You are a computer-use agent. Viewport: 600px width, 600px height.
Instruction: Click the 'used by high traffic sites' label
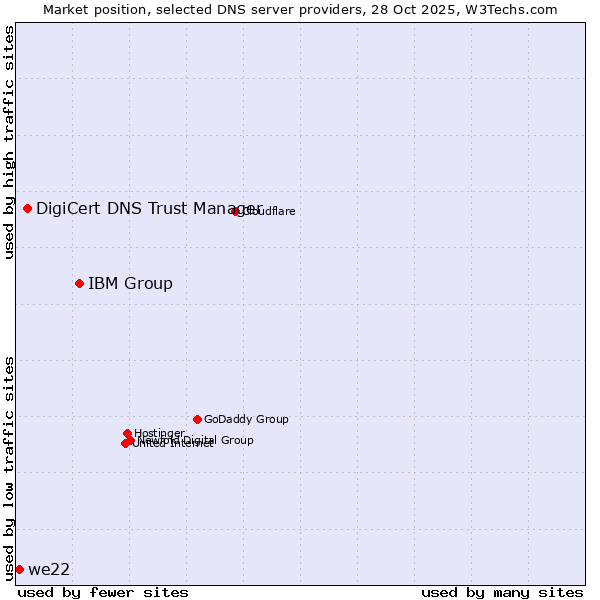coord(9,142)
